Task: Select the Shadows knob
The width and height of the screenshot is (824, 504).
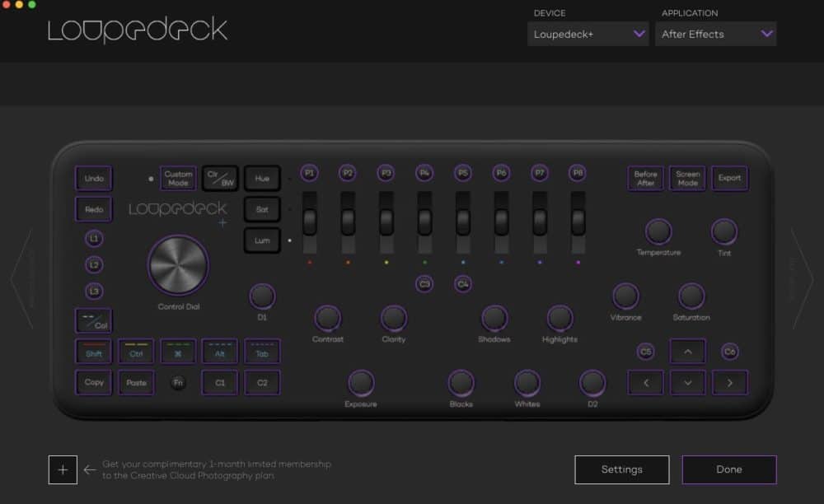Action: pos(494,318)
